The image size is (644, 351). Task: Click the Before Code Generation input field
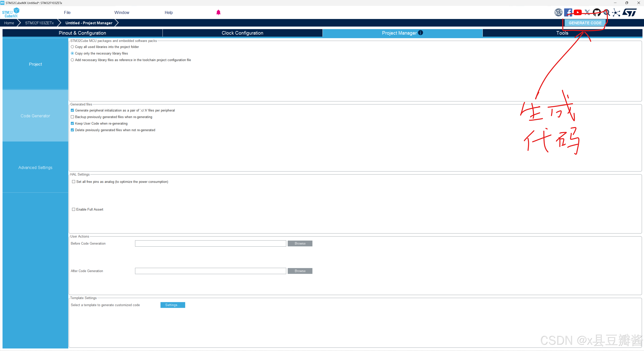[x=210, y=243]
